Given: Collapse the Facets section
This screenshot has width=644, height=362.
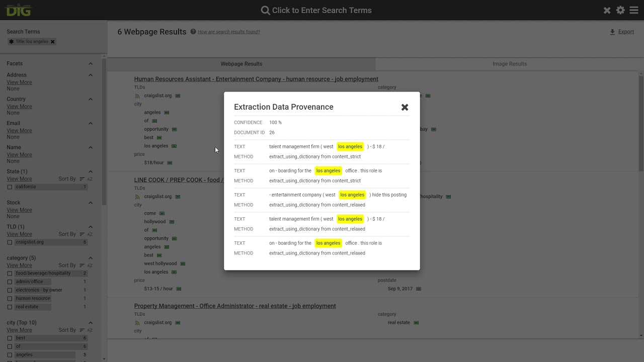Looking at the screenshot, I should (x=91, y=64).
